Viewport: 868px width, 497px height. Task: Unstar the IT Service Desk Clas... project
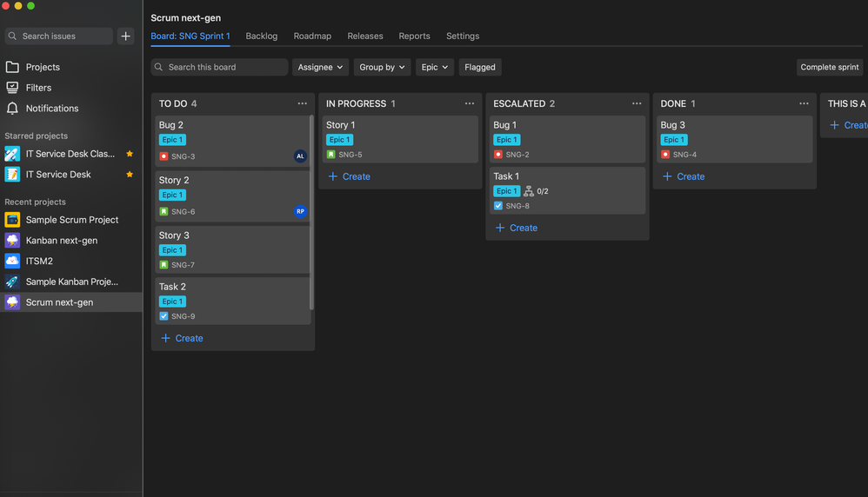(130, 154)
